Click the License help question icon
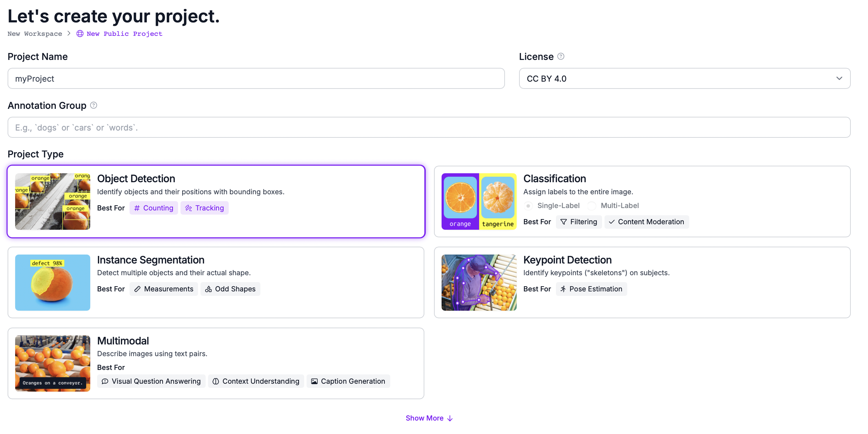This screenshot has height=434, width=868. 561,56
